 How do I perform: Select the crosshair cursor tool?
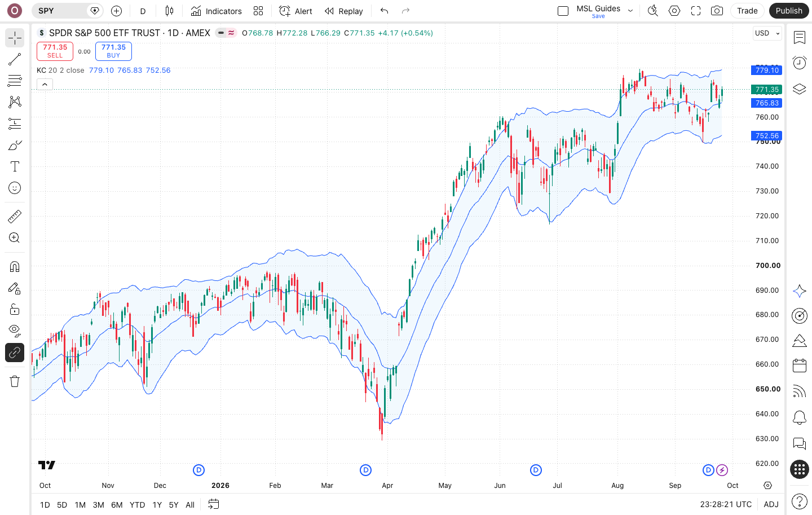[15, 38]
